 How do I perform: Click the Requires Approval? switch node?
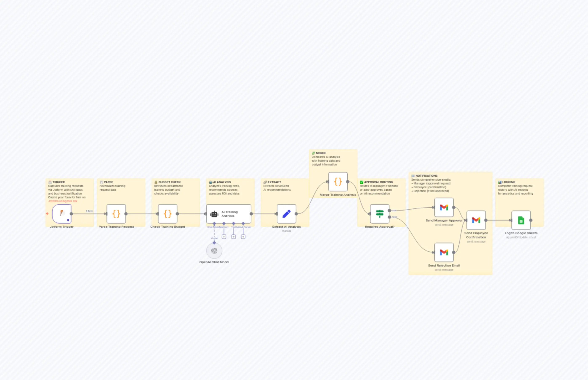(x=380, y=214)
